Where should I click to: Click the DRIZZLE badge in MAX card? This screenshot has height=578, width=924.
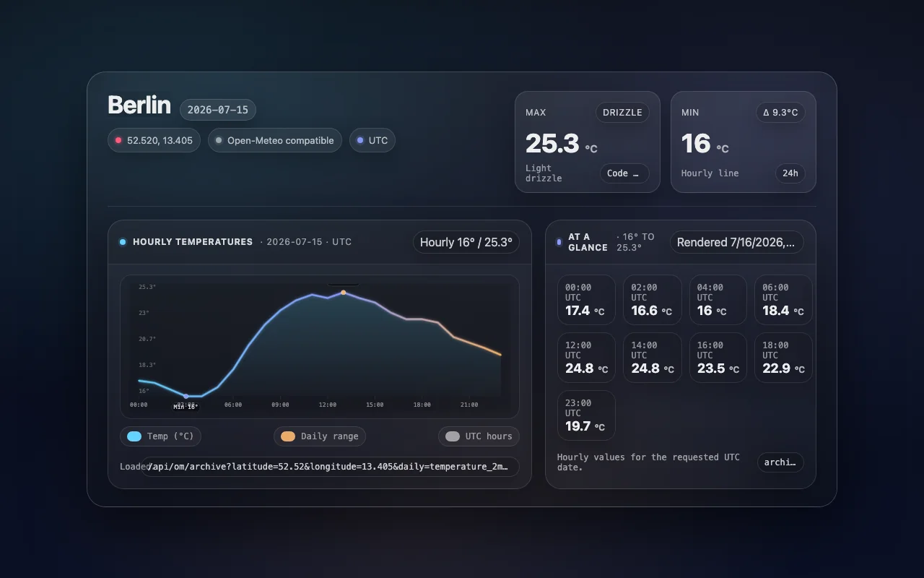tap(622, 112)
